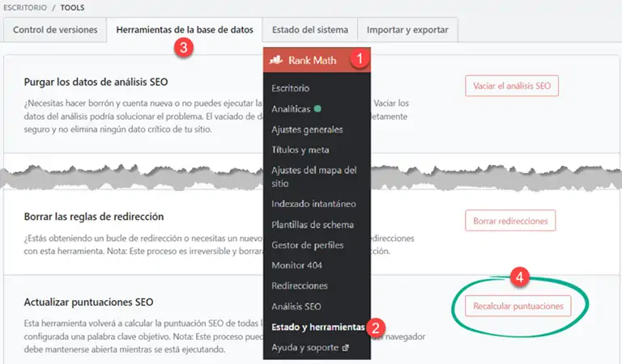This screenshot has height=364, width=622.
Task: Open Plantillas de schema
Action: click(x=313, y=225)
